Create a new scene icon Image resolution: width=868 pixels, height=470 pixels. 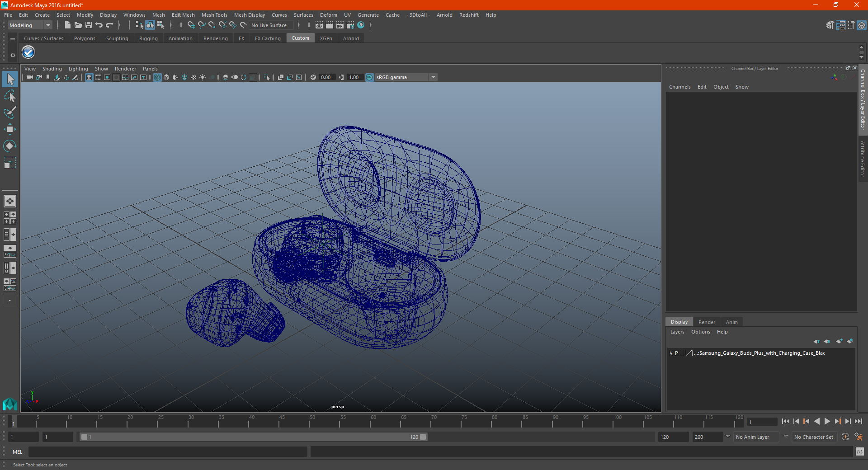tap(67, 25)
